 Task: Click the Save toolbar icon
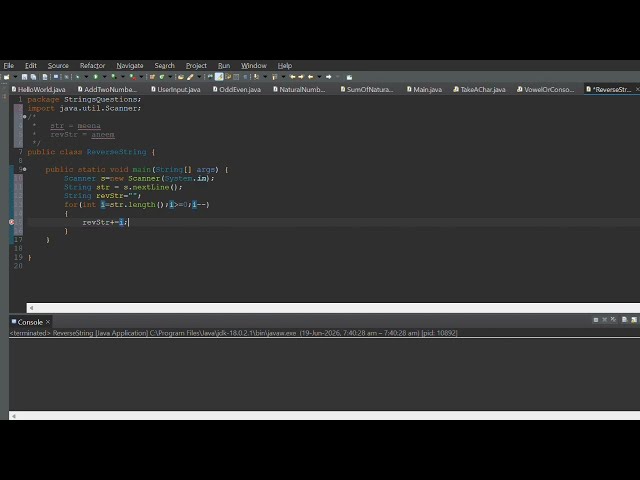(24, 77)
